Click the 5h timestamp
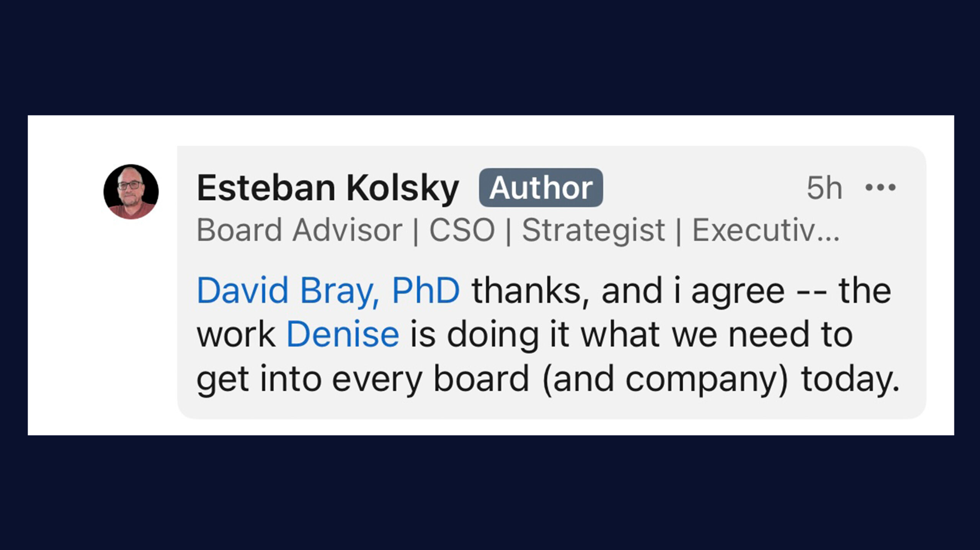Screen dimensions: 980x550 coord(824,188)
